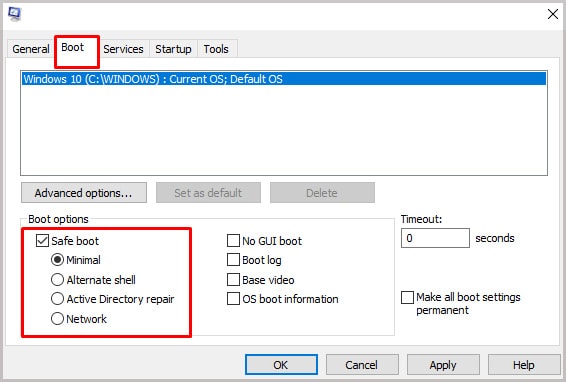Check OS boot information
566x382 pixels.
pyautogui.click(x=233, y=299)
